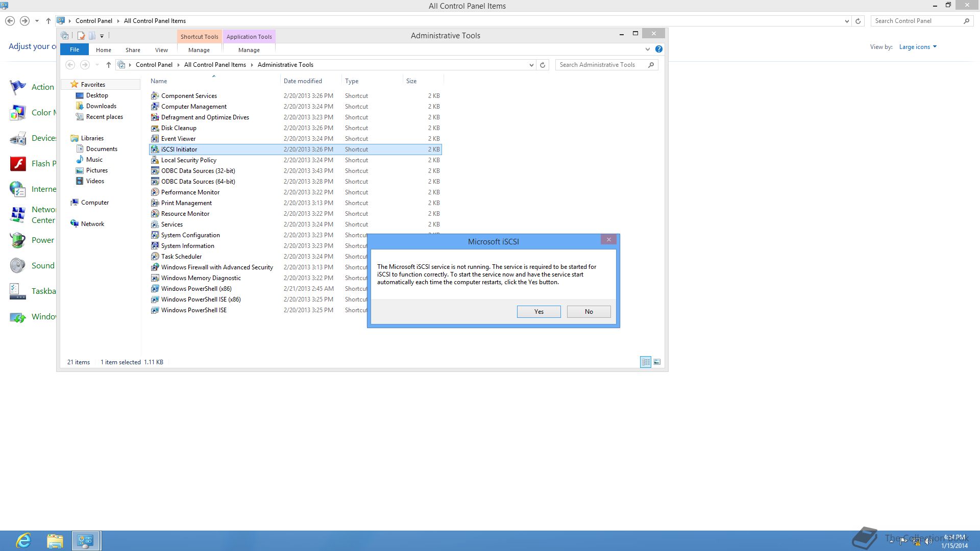
Task: Click the Action Center flag icon in Control Panel
Action: tap(17, 87)
